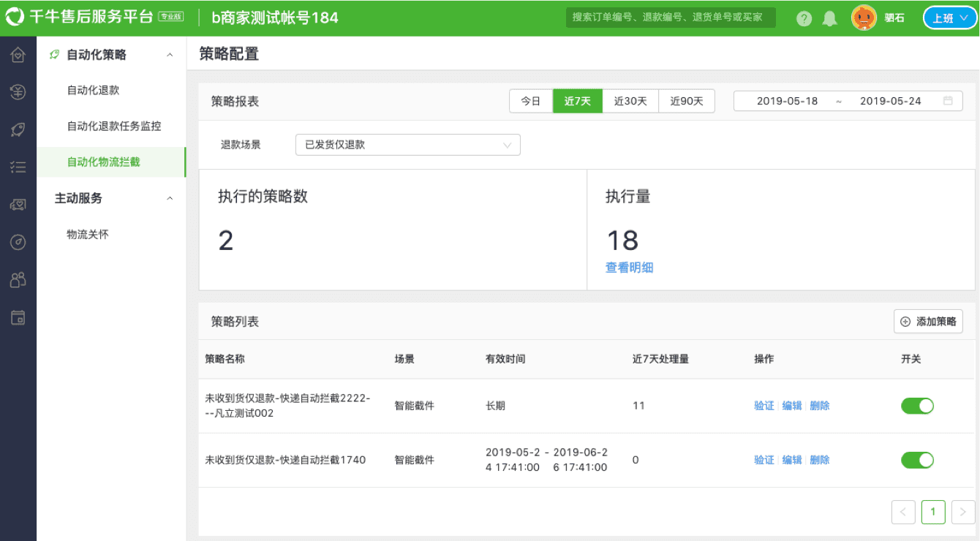Click the 添加策略 button
Image resolution: width=980 pixels, height=541 pixels.
click(x=928, y=321)
